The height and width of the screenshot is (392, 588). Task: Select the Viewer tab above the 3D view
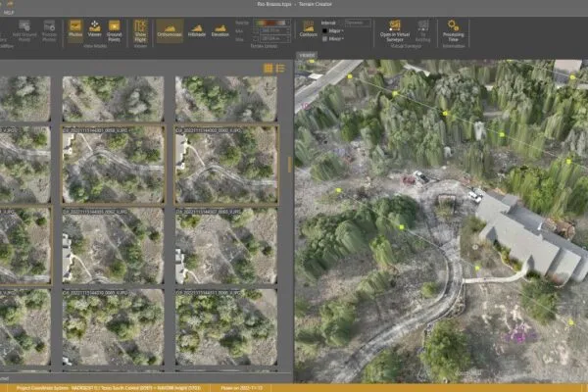coord(307,56)
